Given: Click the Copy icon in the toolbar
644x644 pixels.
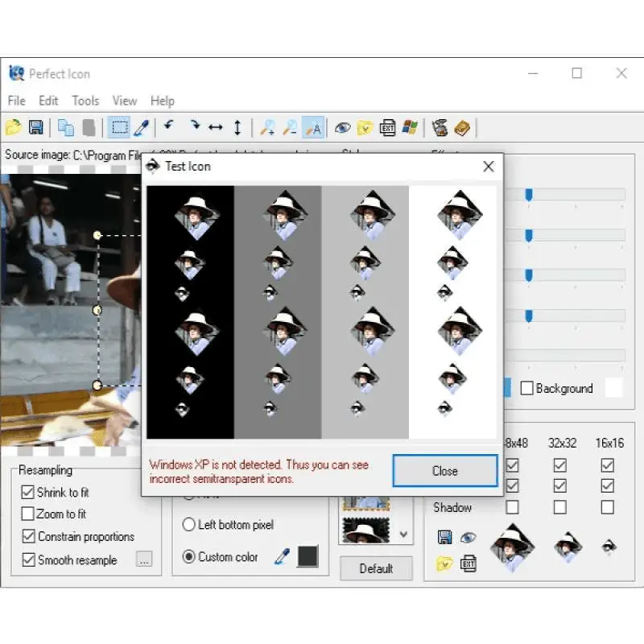Looking at the screenshot, I should [66, 127].
